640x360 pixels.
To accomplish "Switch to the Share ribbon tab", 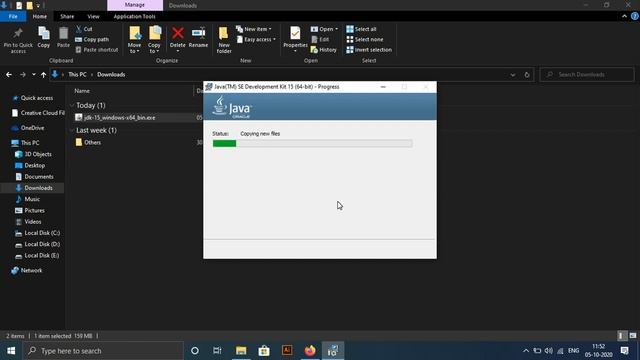I will [67, 16].
